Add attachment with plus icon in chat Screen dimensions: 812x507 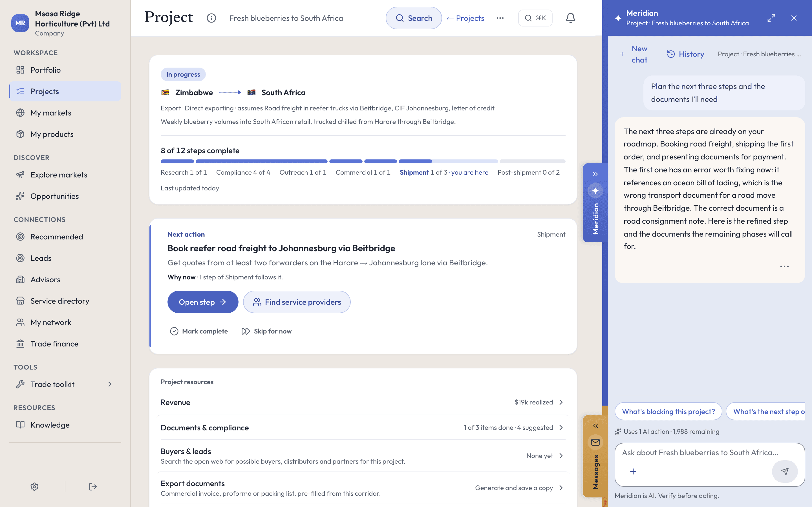click(633, 472)
